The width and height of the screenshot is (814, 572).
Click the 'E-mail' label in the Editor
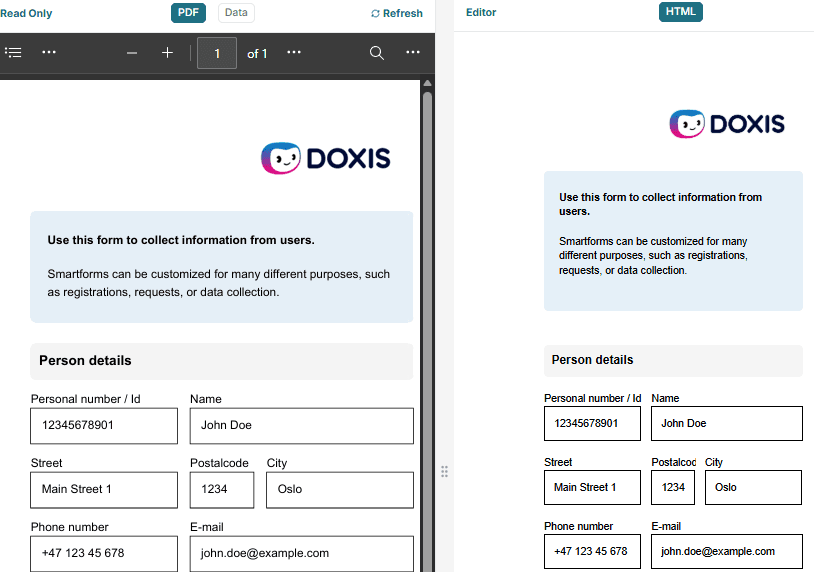click(666, 526)
